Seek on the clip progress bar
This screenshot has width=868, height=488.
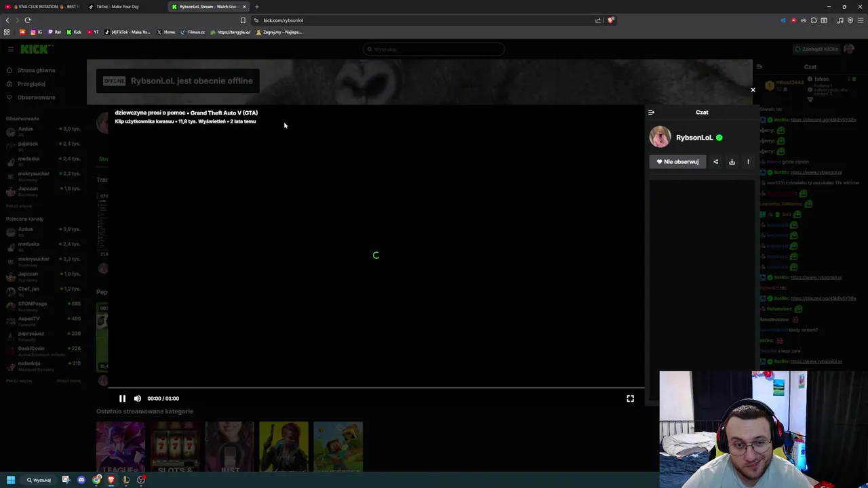pos(376,388)
